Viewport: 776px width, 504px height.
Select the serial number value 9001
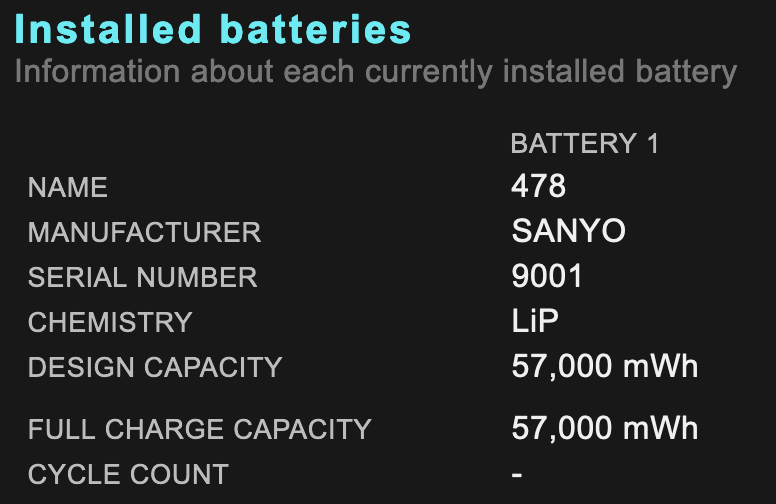547,277
